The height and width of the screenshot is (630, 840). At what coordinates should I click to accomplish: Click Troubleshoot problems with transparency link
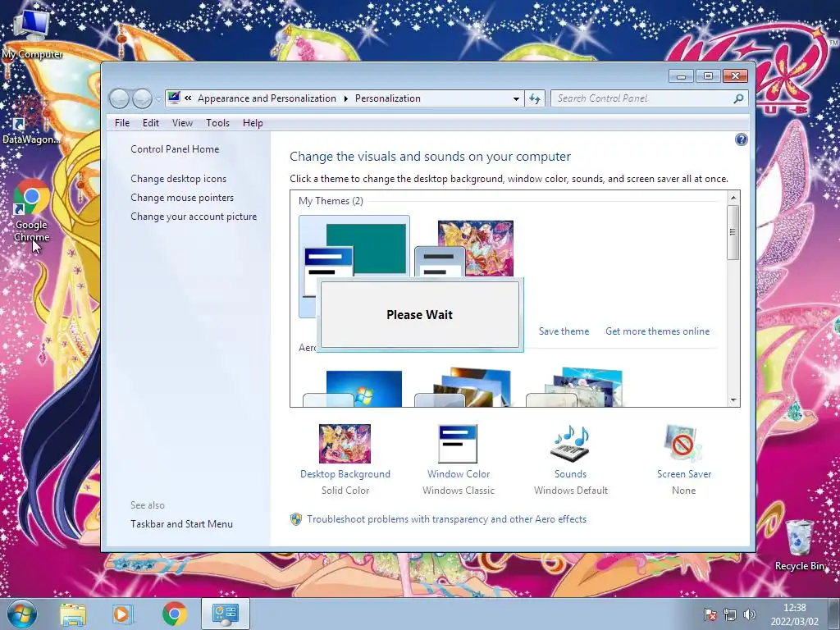click(446, 519)
